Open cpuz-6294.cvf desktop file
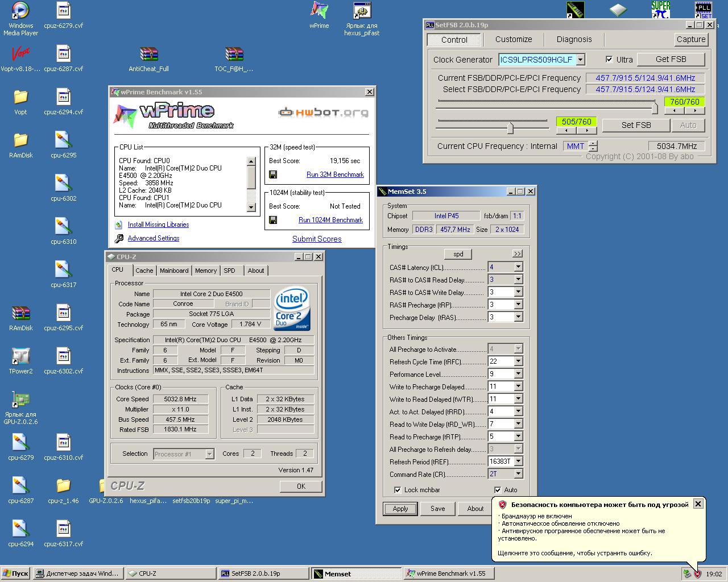 (63, 97)
